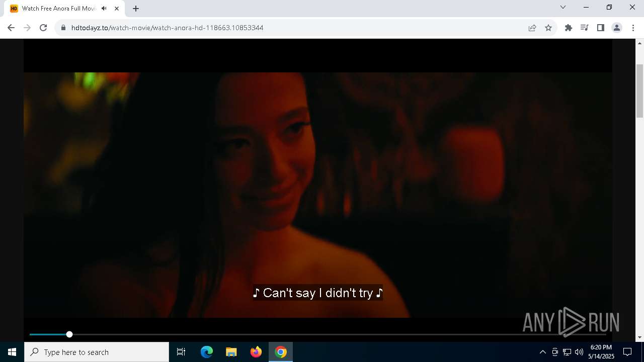Seek later on the video progress bar
Viewport: 644px width, 362px height.
click(337, 334)
